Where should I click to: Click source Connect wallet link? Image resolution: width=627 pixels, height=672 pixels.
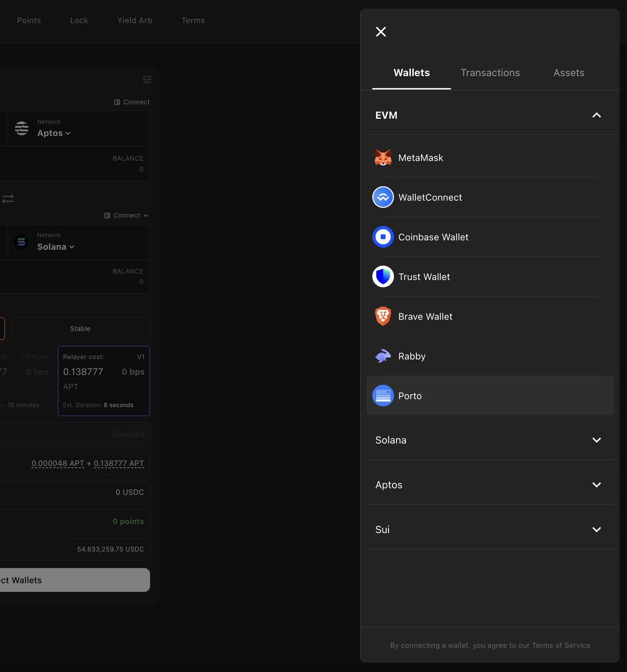[x=132, y=102]
